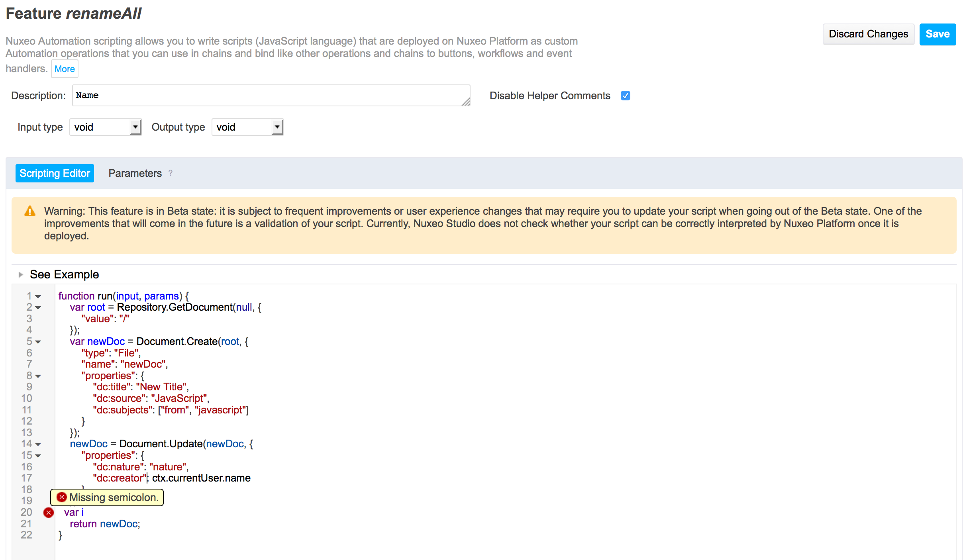Click the error icon in Missing semicolon tooltip

coord(61,497)
